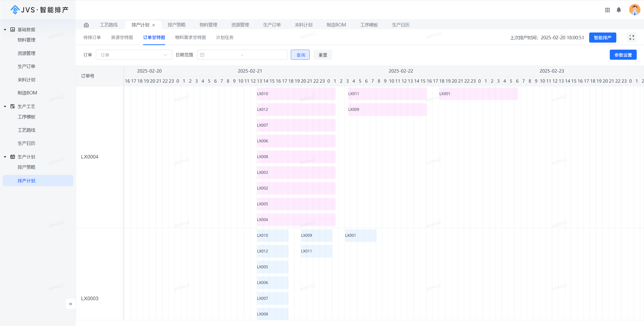This screenshot has width=644, height=326.
Task: Open the 生产订单 top tab
Action: click(272, 25)
